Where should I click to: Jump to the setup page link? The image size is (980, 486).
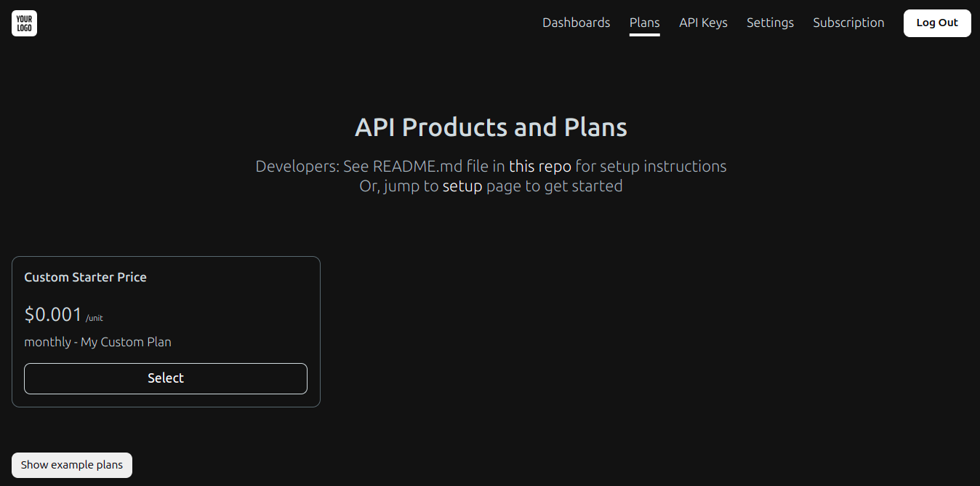(463, 186)
